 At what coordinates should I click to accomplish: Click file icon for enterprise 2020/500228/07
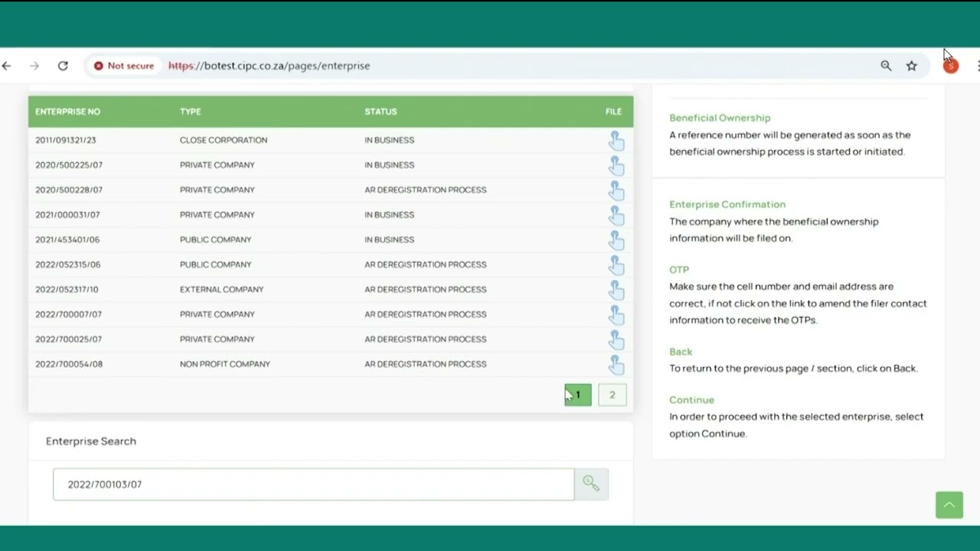coord(616,191)
